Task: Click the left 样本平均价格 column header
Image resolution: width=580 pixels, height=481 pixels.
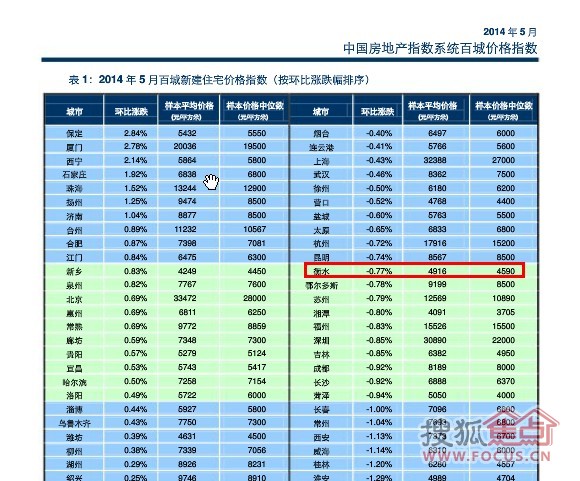Action: [x=189, y=110]
